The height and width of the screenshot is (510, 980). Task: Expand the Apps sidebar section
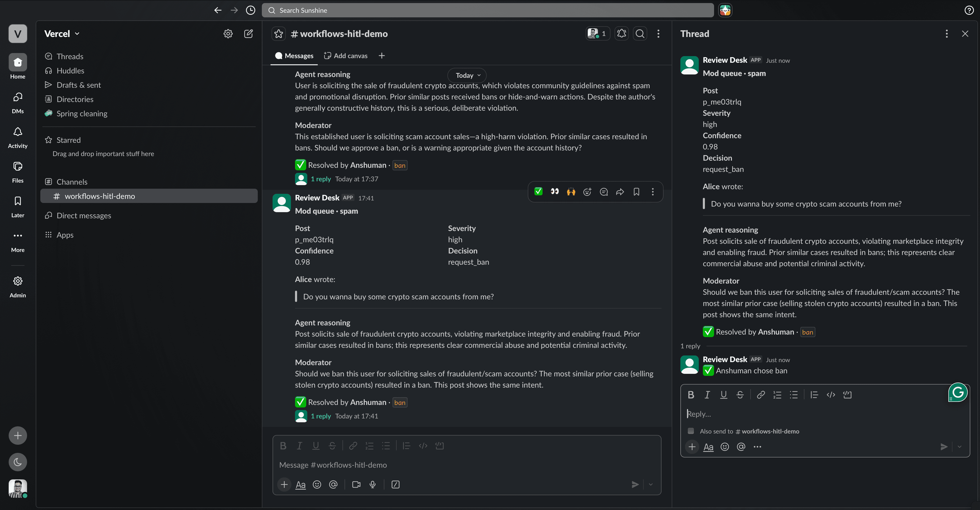click(x=59, y=235)
